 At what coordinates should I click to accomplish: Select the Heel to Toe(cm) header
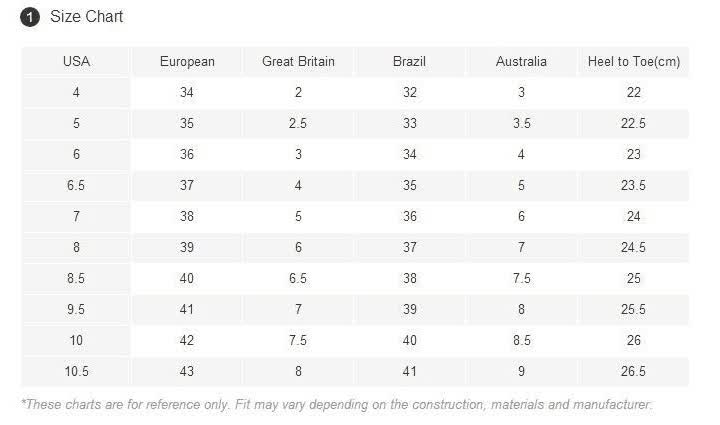(x=633, y=62)
